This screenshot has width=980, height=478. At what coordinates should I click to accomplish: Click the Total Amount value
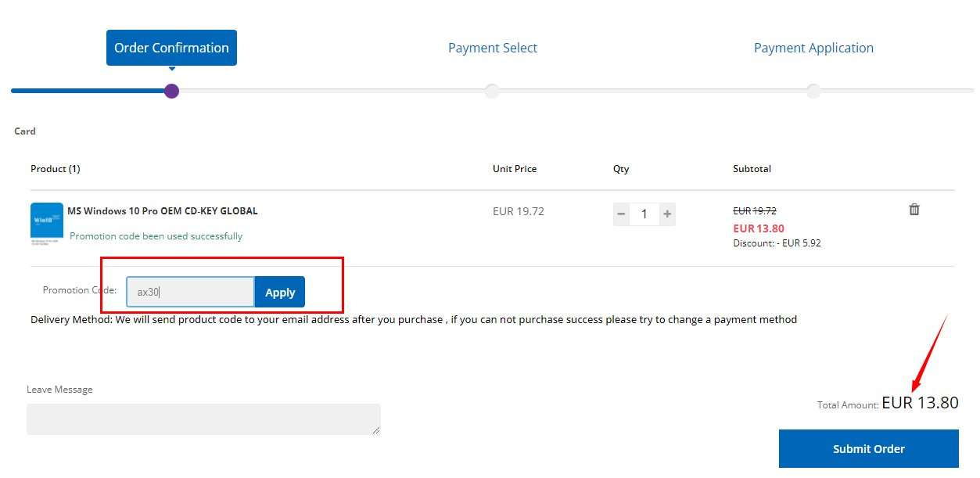(920, 403)
